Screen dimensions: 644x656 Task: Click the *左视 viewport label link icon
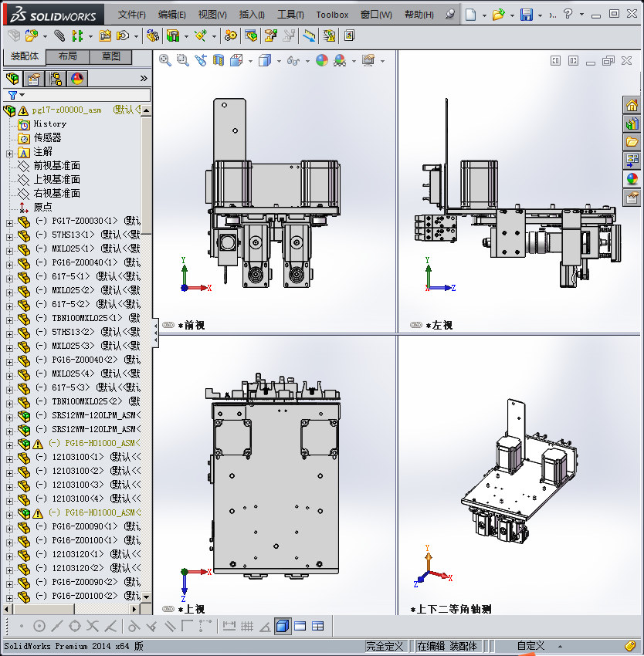(x=416, y=326)
